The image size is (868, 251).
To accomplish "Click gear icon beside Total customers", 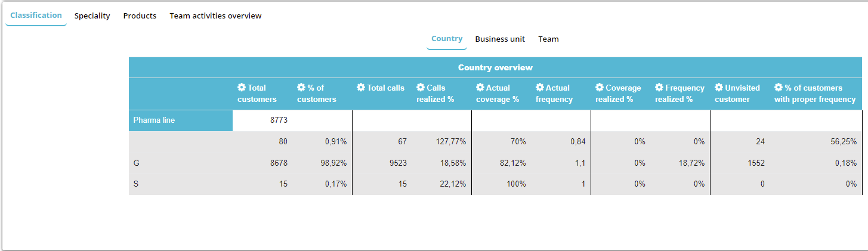I will point(242,88).
